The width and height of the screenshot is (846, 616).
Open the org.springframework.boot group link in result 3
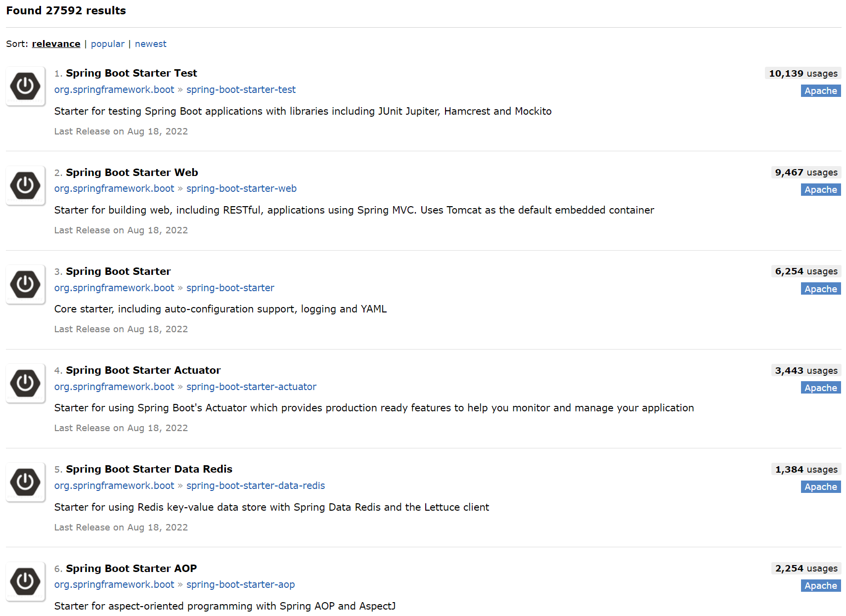click(114, 288)
